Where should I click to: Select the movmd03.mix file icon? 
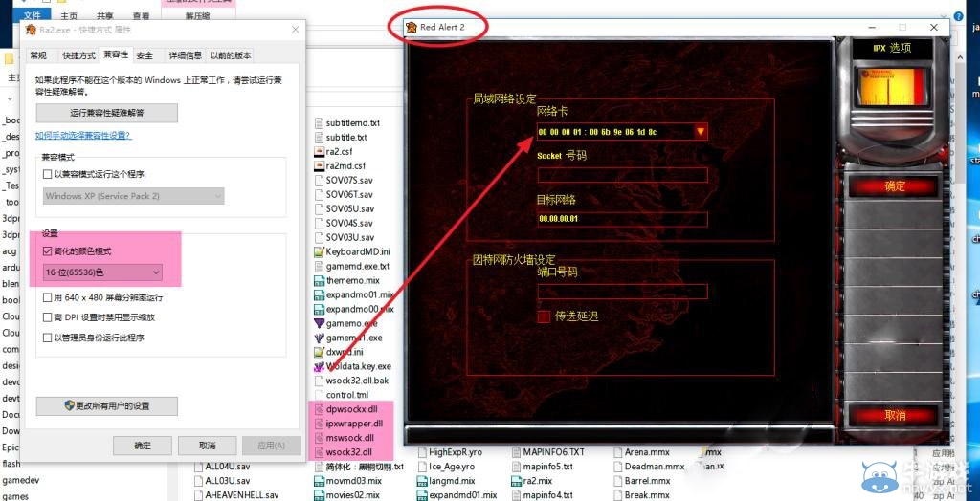[319, 481]
